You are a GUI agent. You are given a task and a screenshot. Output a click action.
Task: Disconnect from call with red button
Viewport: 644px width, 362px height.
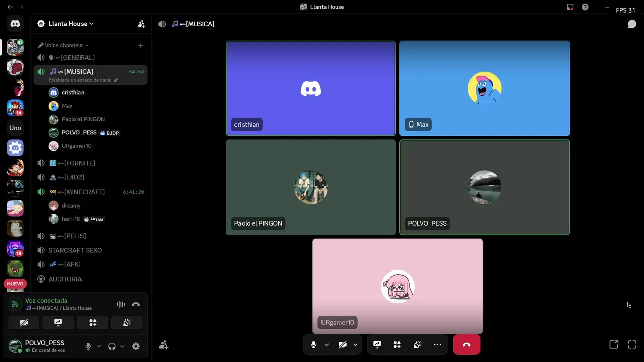466,345
